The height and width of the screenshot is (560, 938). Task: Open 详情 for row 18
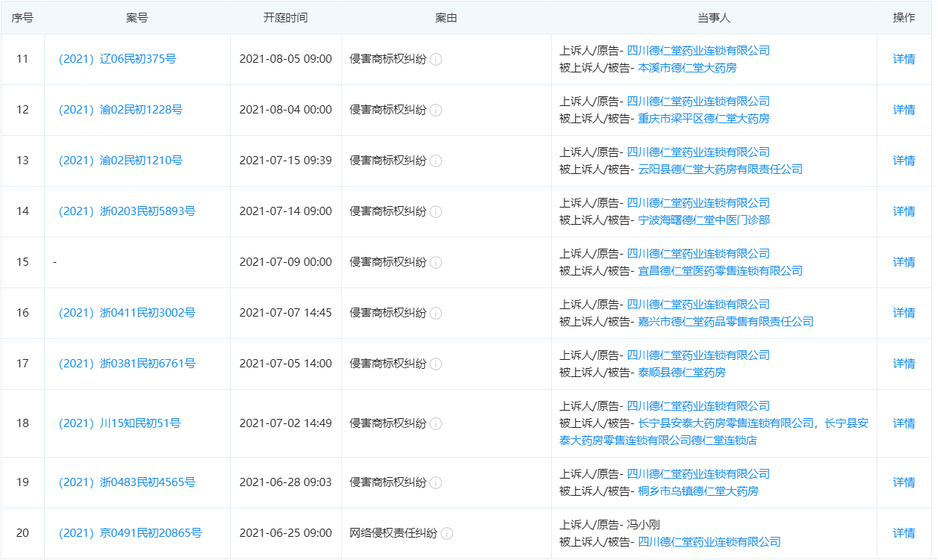tap(904, 423)
